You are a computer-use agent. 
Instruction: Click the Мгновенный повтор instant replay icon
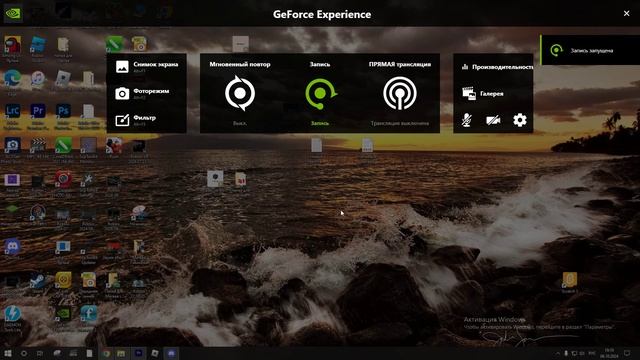(x=240, y=93)
